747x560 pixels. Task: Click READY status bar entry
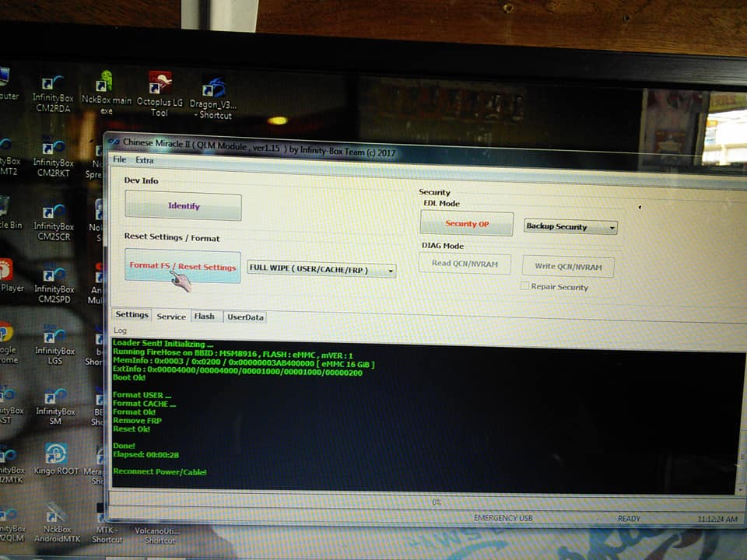[x=629, y=519]
